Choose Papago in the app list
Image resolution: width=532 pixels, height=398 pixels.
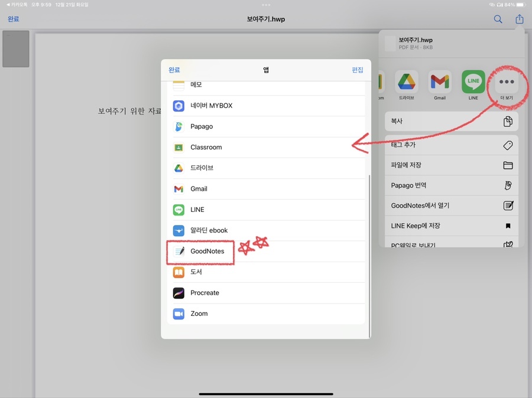(x=266, y=126)
